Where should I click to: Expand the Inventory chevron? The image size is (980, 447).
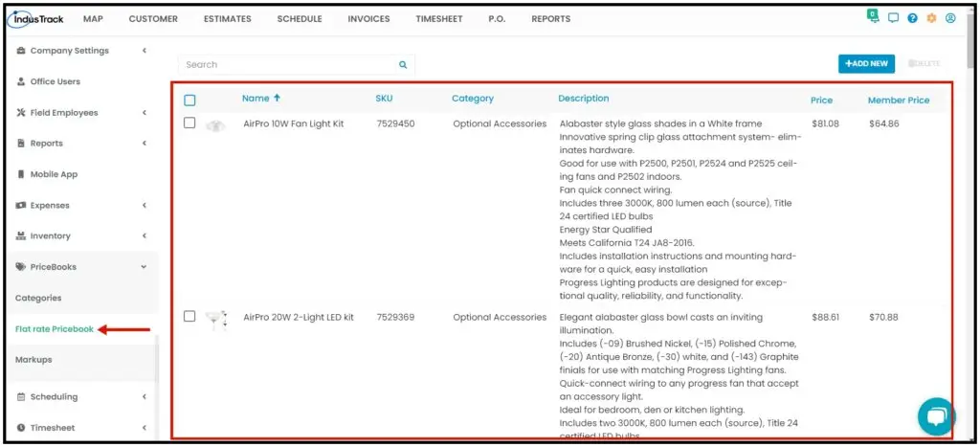145,235
